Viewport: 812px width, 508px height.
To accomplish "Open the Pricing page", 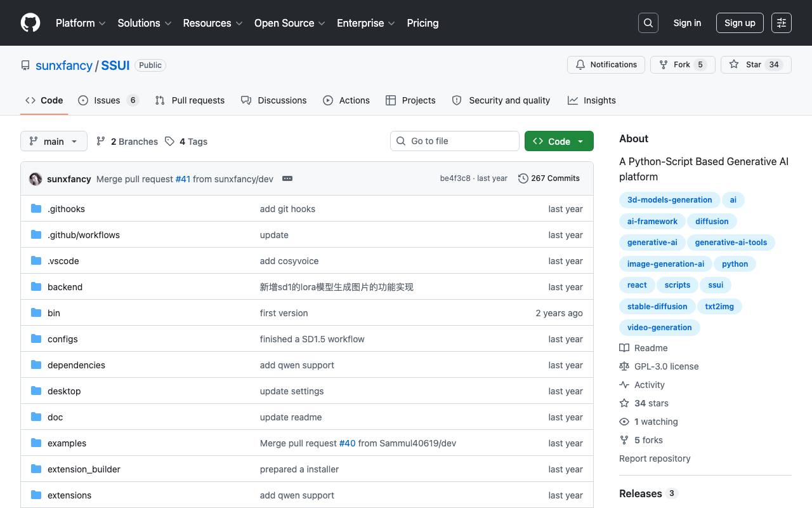I will pos(422,23).
